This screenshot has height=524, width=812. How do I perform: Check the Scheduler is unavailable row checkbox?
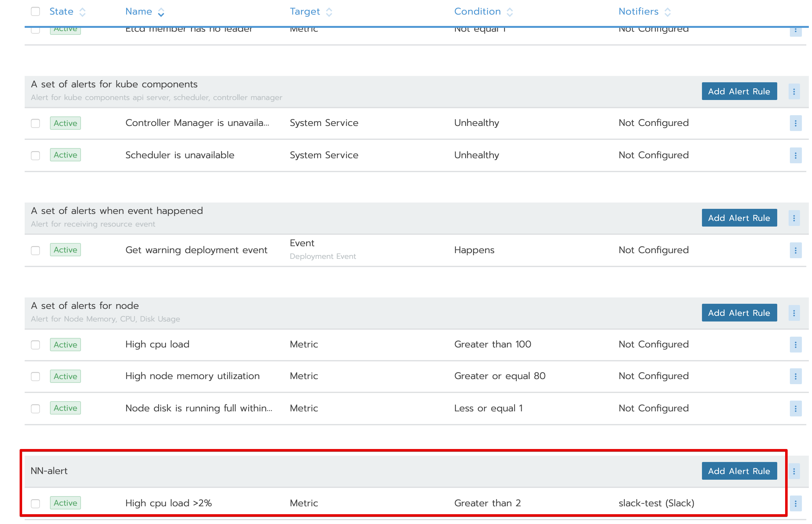[x=35, y=155]
